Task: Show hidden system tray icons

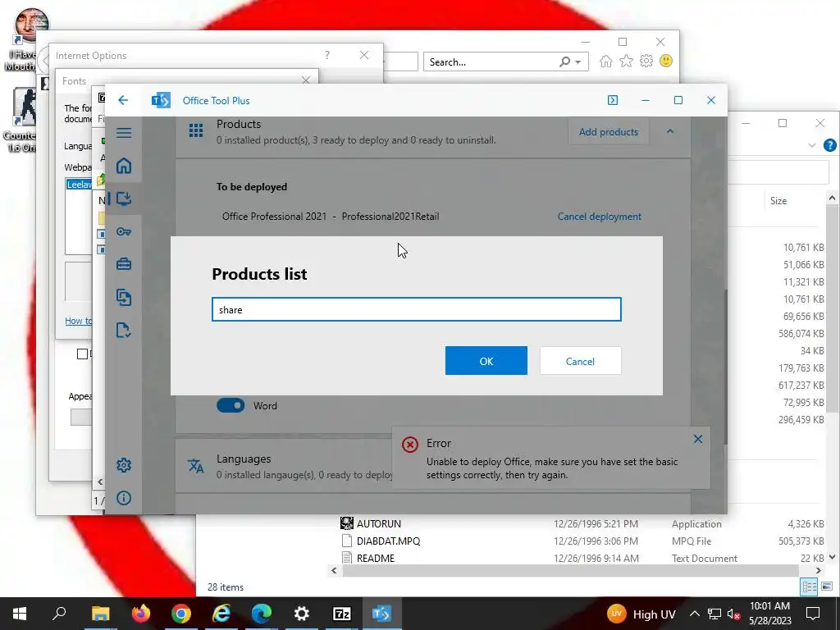Action: 694,614
